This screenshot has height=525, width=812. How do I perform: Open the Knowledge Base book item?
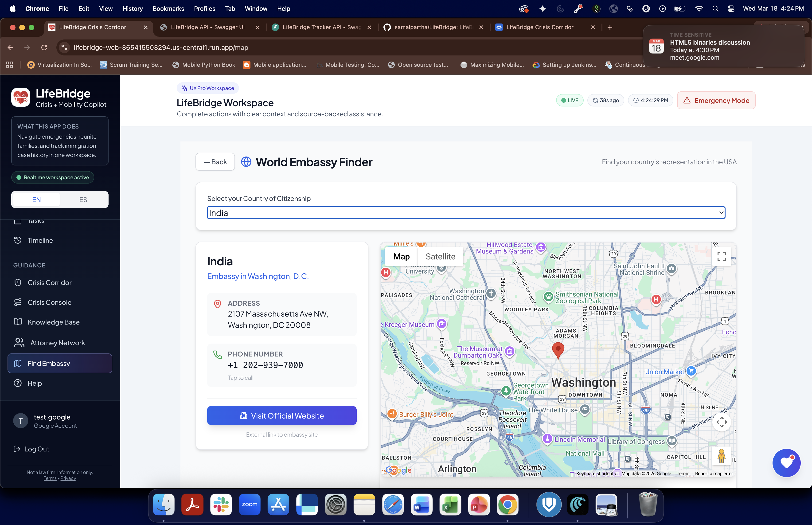coord(54,322)
